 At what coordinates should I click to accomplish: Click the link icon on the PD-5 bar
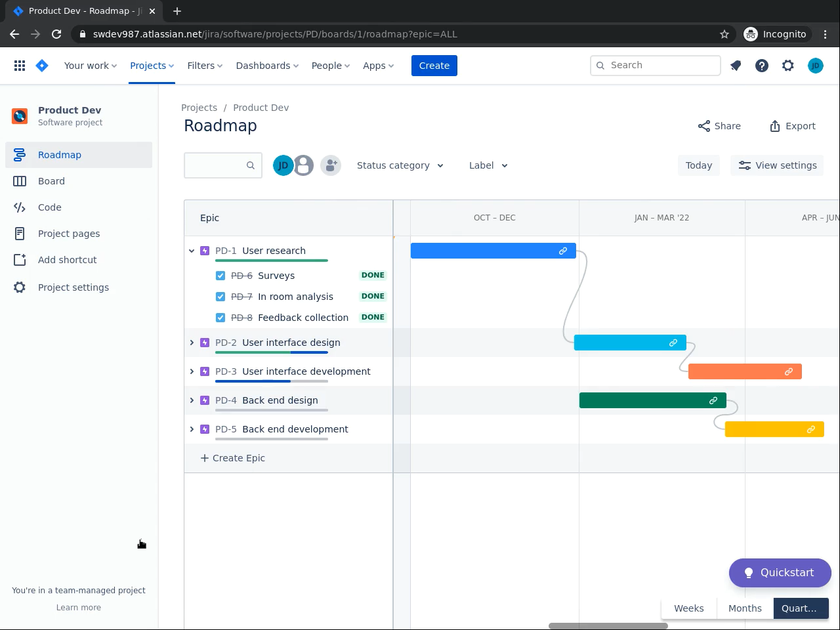point(811,429)
